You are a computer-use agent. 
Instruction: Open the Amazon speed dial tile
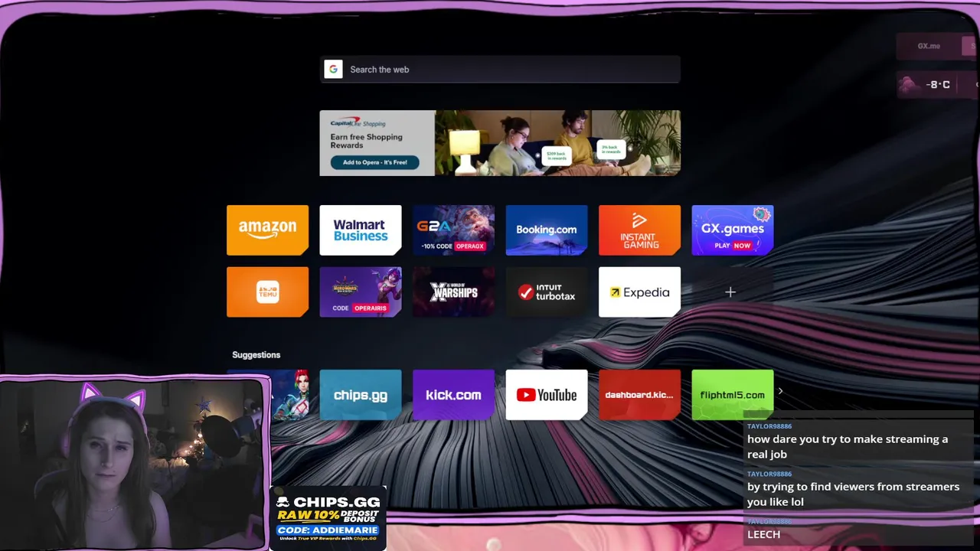tap(267, 230)
